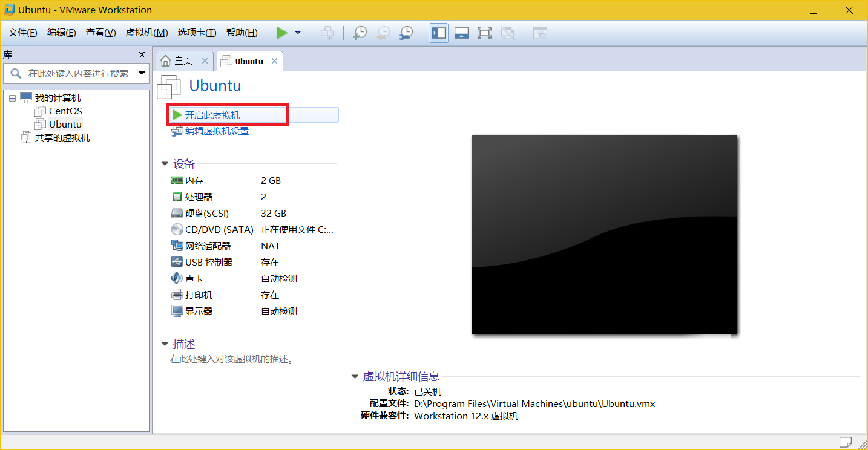Open the library search filter dropdown
The image size is (868, 450).
click(x=142, y=73)
